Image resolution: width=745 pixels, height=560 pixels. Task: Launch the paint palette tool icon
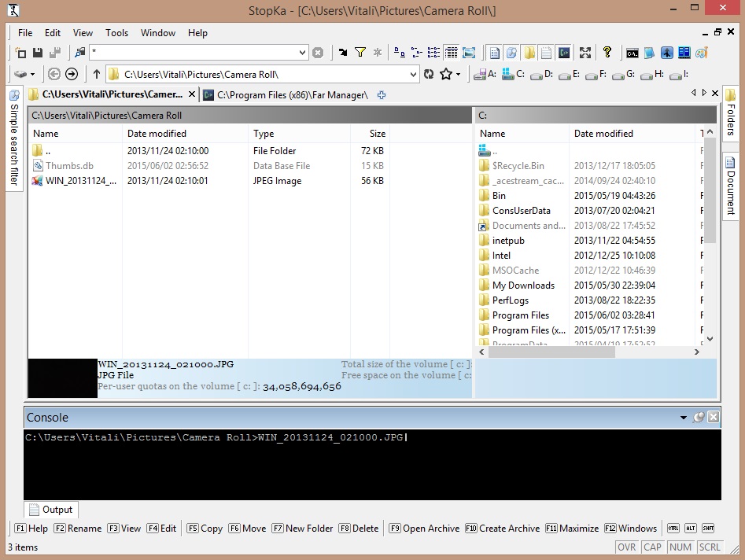click(702, 53)
